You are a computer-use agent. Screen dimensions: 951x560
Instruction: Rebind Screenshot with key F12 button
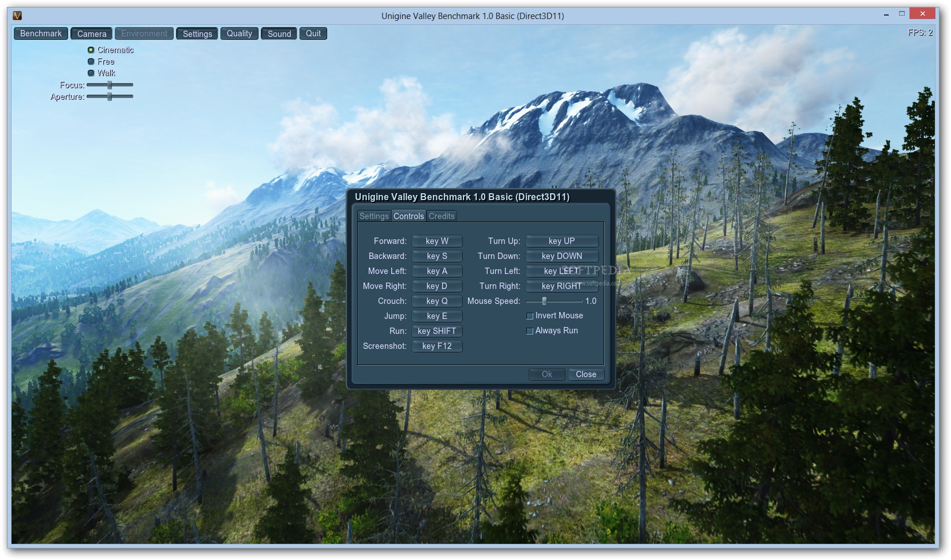(437, 346)
